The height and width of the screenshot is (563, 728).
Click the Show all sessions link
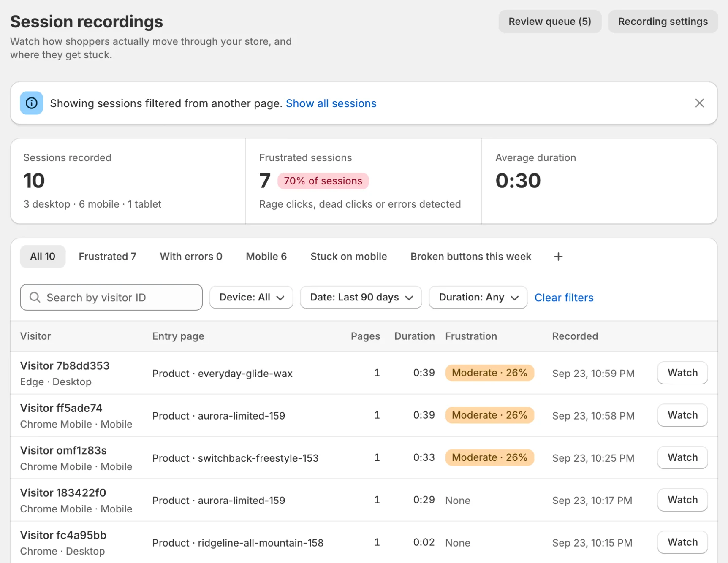331,103
